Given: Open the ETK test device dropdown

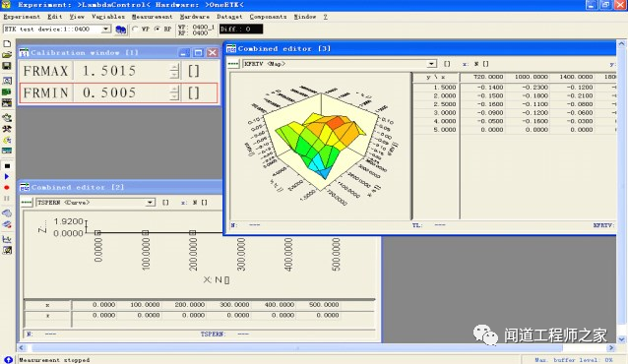Looking at the screenshot, I should [105, 29].
